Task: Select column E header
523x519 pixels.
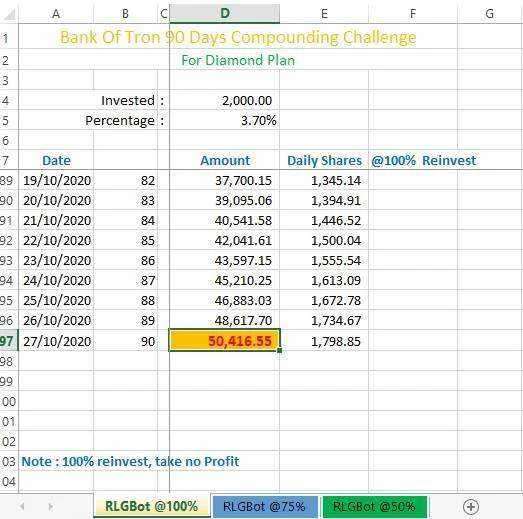Action: coord(324,14)
